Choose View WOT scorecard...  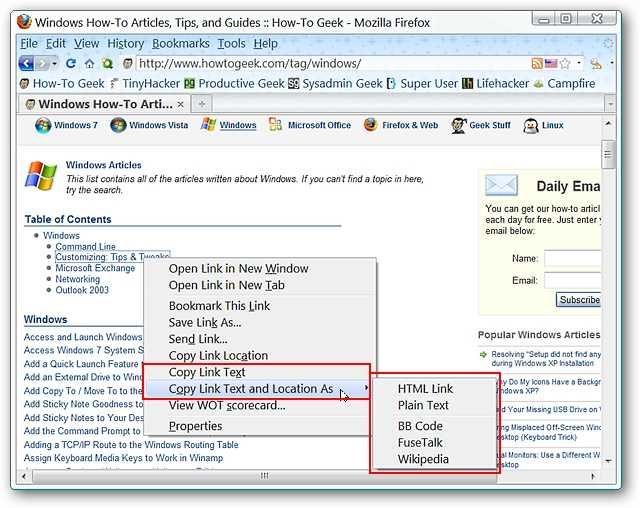point(260,406)
